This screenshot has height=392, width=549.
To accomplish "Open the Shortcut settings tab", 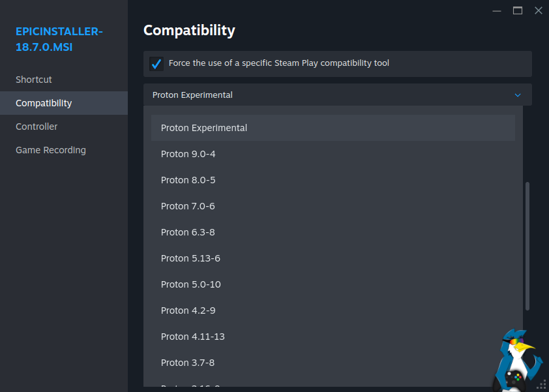I will [34, 80].
